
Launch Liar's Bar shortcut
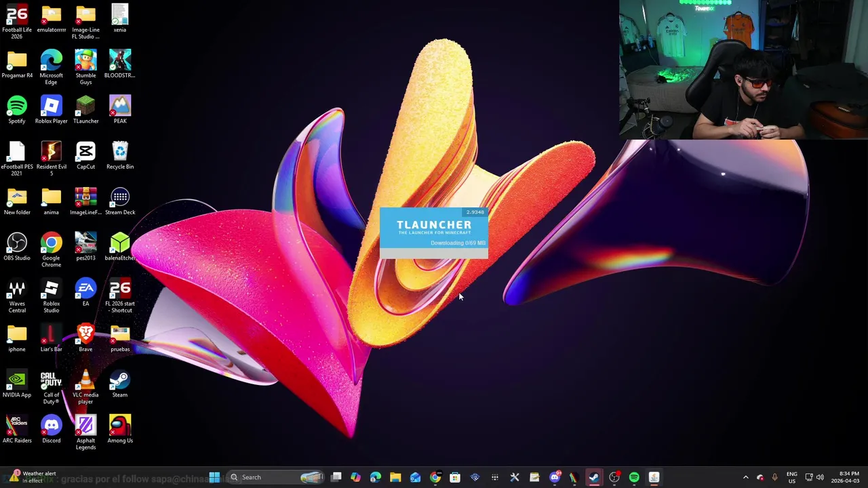point(52,338)
